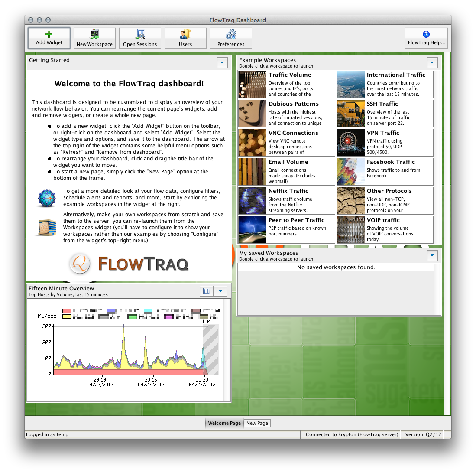The width and height of the screenshot is (476, 473).
Task: Launch FlowTraq Help from the toolbar
Action: click(x=426, y=38)
